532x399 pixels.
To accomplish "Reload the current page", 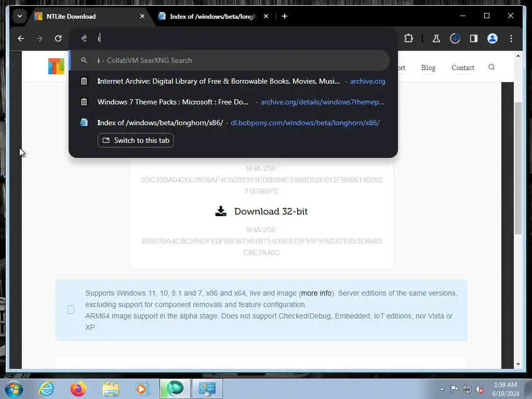I will click(x=58, y=38).
